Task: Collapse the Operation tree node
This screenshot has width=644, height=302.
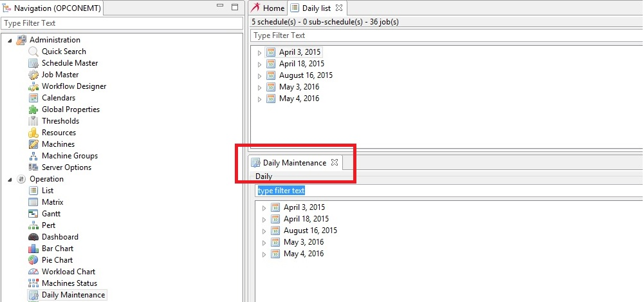Action: (x=10, y=180)
